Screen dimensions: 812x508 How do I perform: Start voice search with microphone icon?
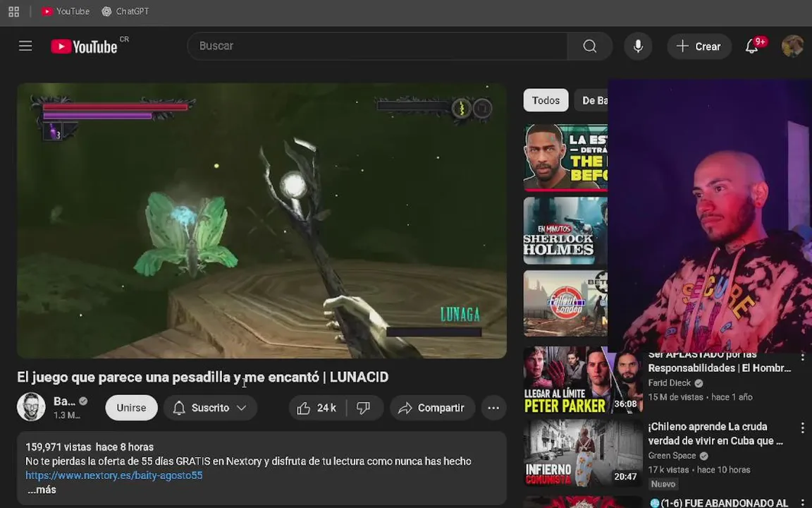tap(638, 46)
